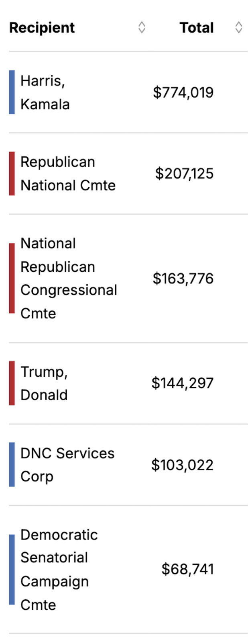The width and height of the screenshot is (248, 644).
Task: Click the Recipient column header text
Action: 42,28
